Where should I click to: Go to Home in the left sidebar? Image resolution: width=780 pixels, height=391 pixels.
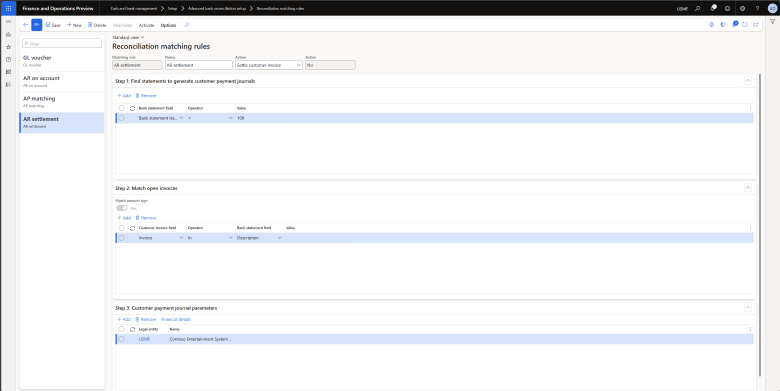click(8, 34)
